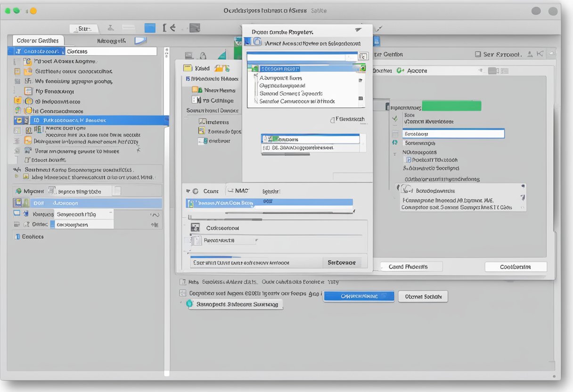Click the green progress bar in right panel
Viewport: 573px width, 392px height.
pos(451,106)
